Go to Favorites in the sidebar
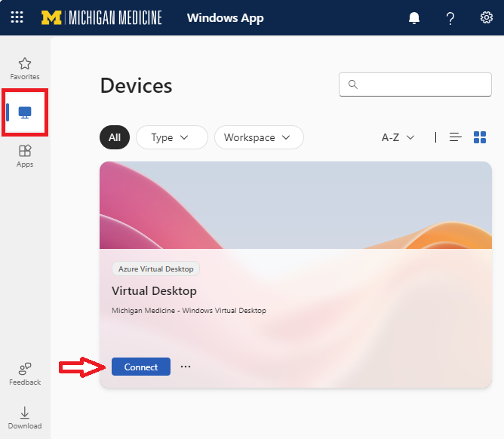The height and width of the screenshot is (439, 504). pos(25,69)
